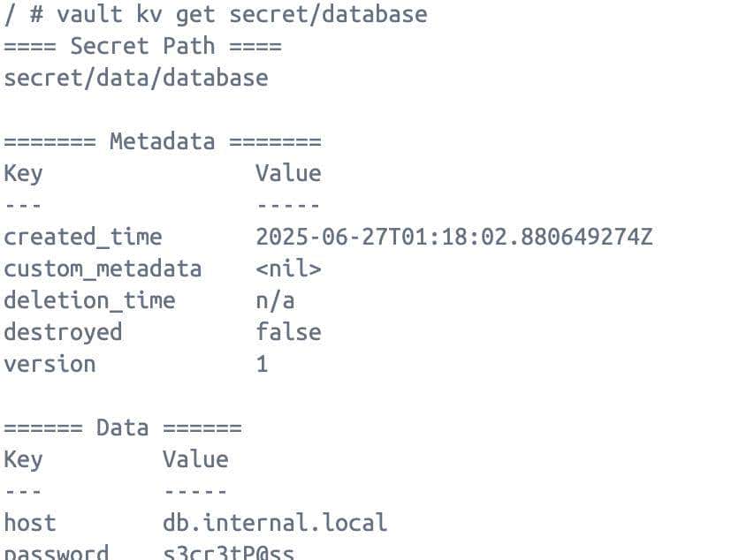
Task: Click the <nil> value
Action: pyautogui.click(x=288, y=269)
